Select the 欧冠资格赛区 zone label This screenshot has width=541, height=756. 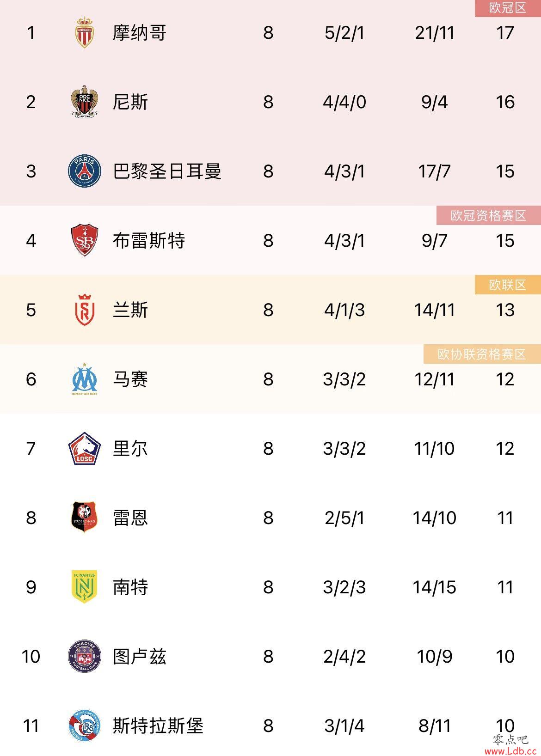(x=489, y=215)
